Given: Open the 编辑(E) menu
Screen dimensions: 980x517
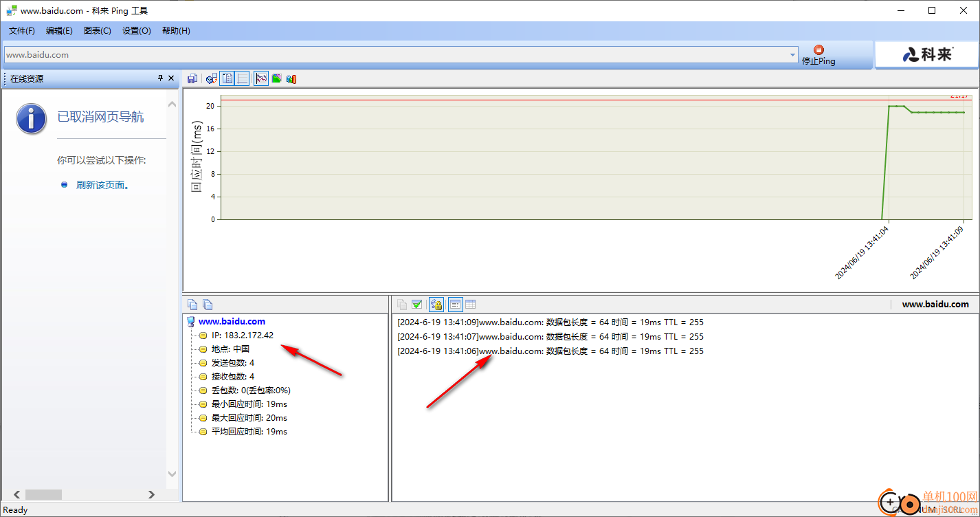Looking at the screenshot, I should pos(59,31).
